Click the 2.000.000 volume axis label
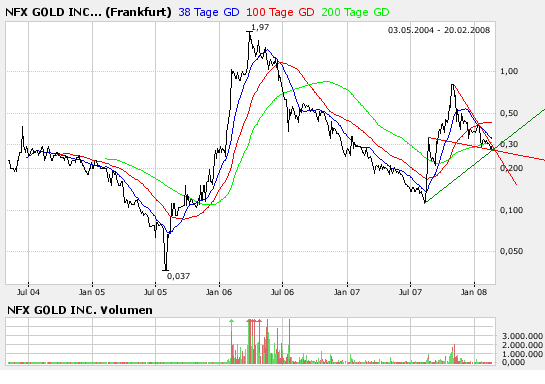 (x=522, y=345)
